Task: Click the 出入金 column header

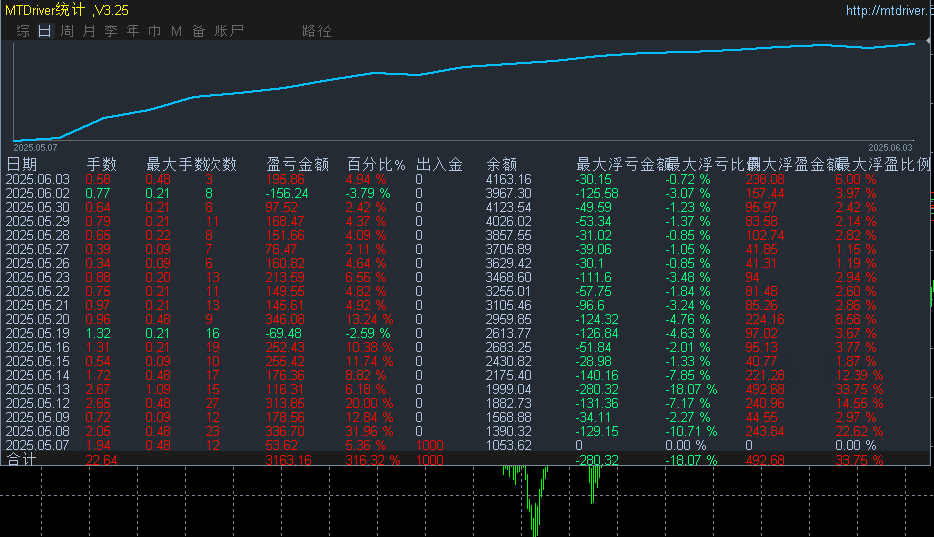Action: [439, 164]
